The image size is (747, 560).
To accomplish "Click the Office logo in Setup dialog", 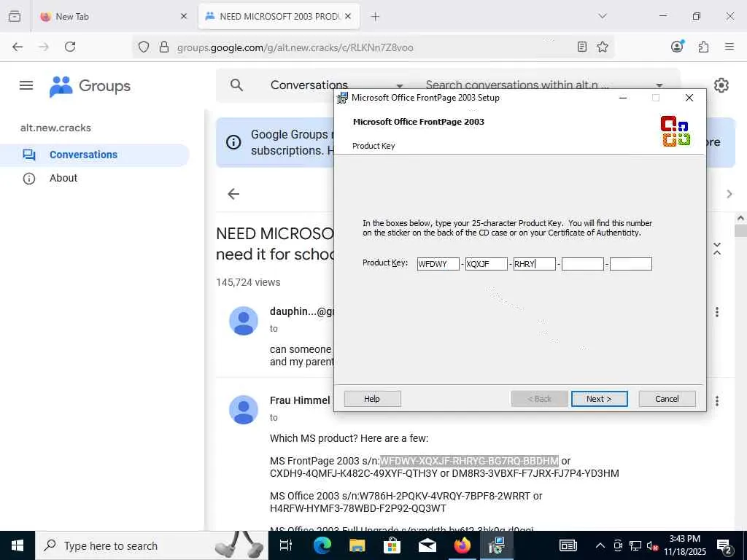I will click(676, 131).
